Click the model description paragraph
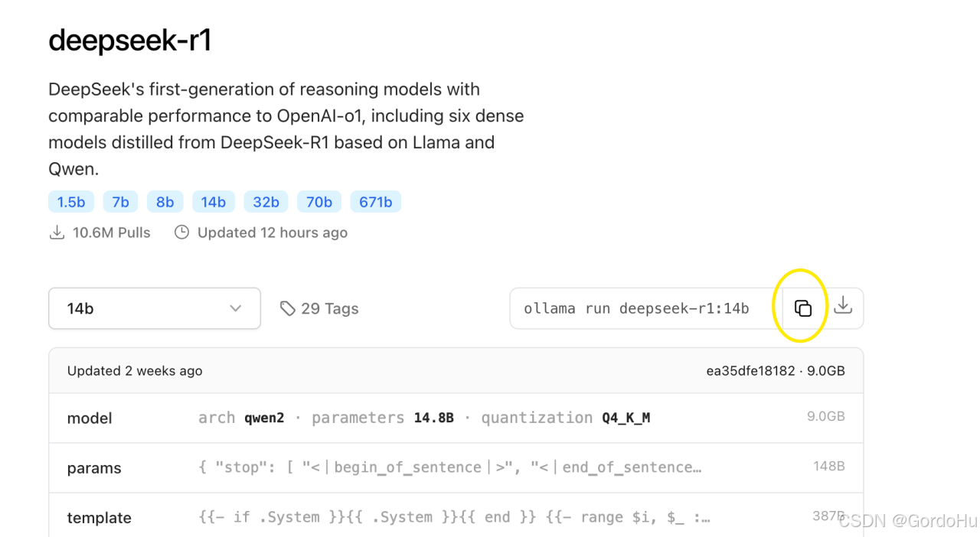The width and height of the screenshot is (980, 537). click(x=286, y=129)
